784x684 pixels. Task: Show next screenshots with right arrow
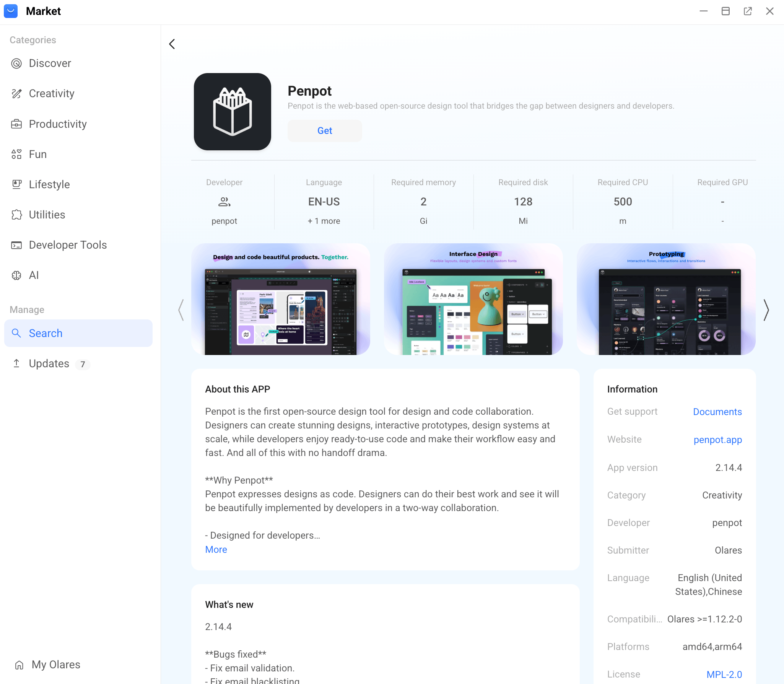click(x=766, y=310)
